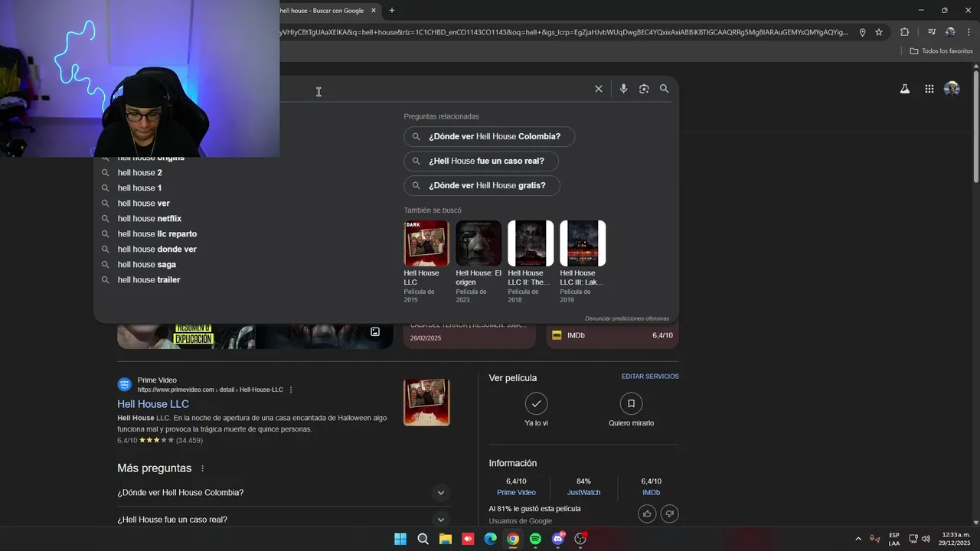
Task: Open Chrome media controls icon
Action: point(932,32)
